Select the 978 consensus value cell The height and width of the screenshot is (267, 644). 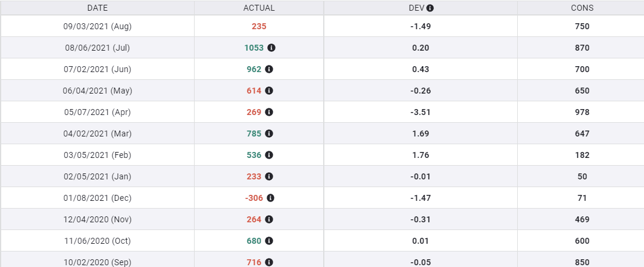point(582,112)
